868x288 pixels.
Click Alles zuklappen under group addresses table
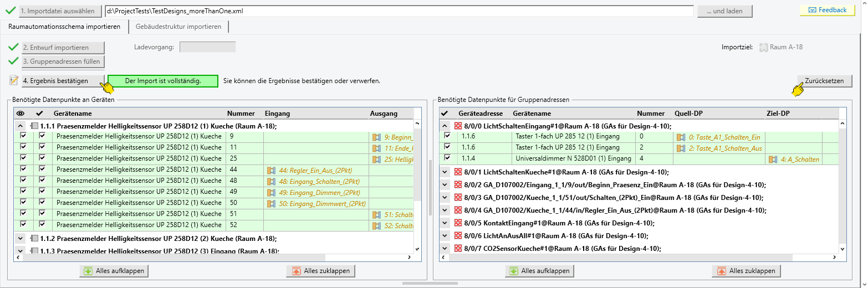(x=747, y=271)
